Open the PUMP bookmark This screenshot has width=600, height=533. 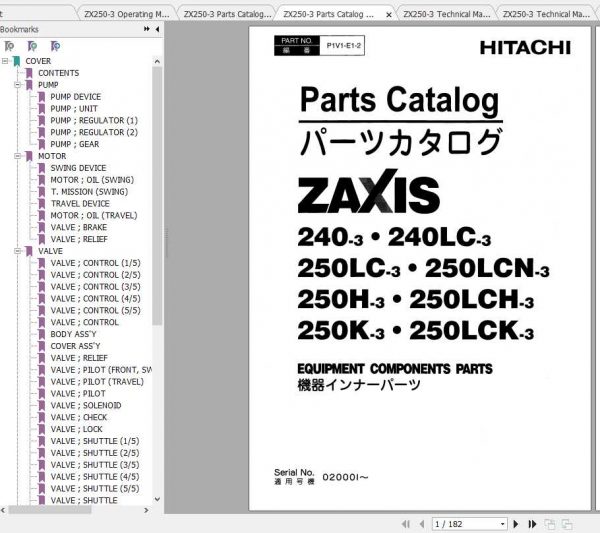pyautogui.click(x=48, y=85)
